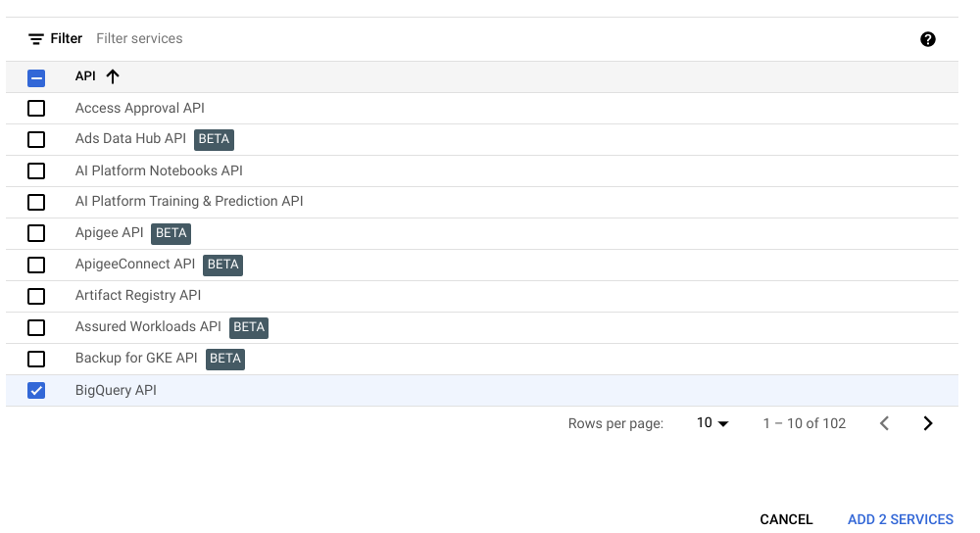This screenshot has height=533, width=980.
Task: Click the API column header label
Action: (x=85, y=76)
